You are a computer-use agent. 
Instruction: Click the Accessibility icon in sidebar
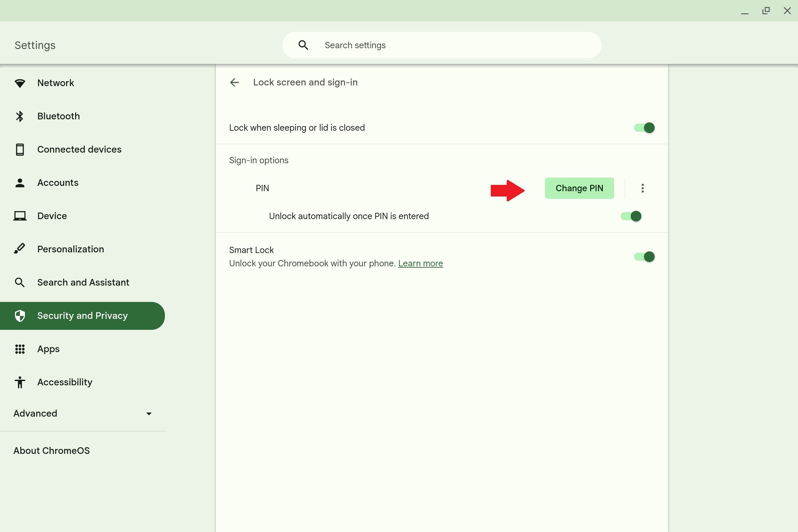(20, 382)
